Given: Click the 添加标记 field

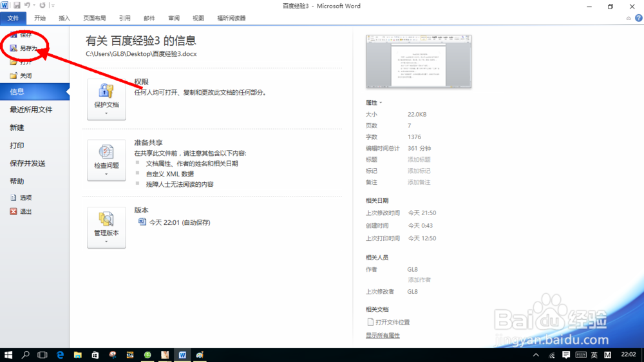Looking at the screenshot, I should pyautogui.click(x=419, y=171).
